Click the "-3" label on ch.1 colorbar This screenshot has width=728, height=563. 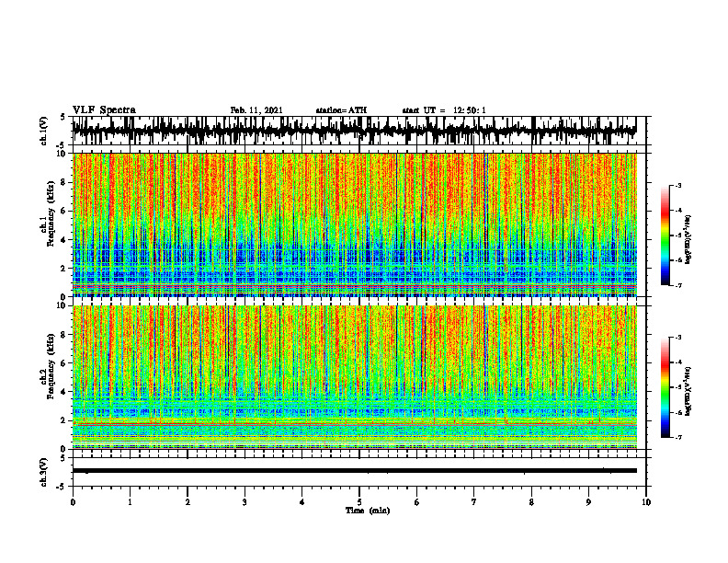click(678, 185)
